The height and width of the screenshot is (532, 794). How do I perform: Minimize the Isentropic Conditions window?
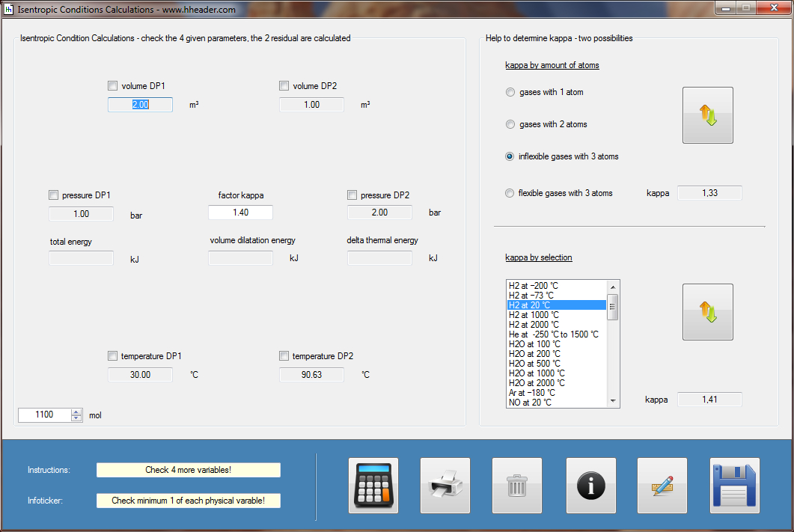tap(725, 8)
